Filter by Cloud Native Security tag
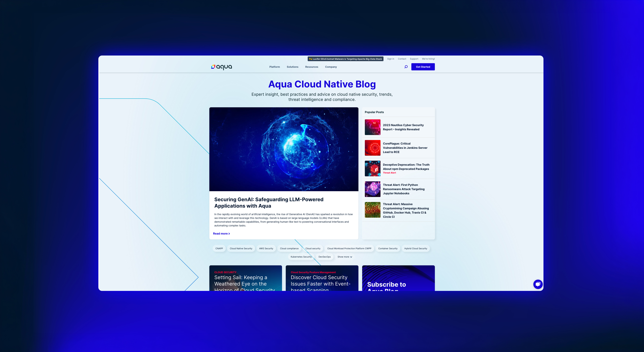The height and width of the screenshot is (352, 644). click(241, 249)
